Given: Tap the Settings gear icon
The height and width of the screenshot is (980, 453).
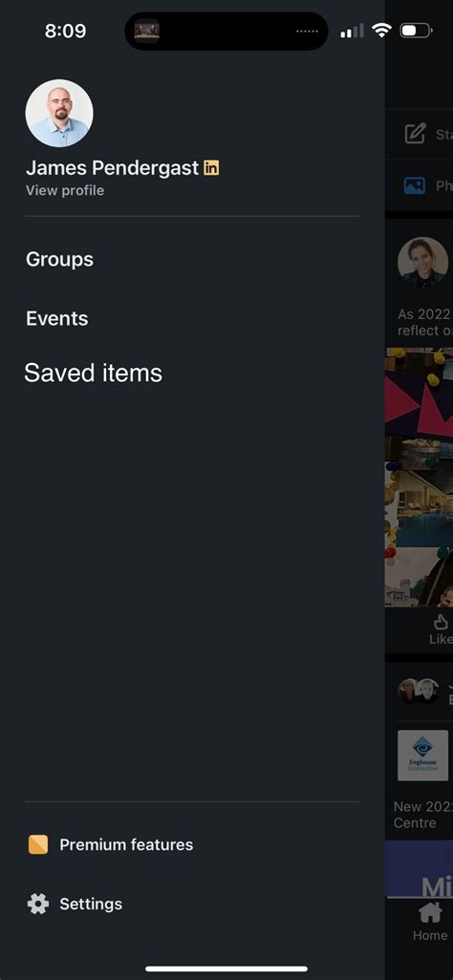Looking at the screenshot, I should (x=38, y=904).
